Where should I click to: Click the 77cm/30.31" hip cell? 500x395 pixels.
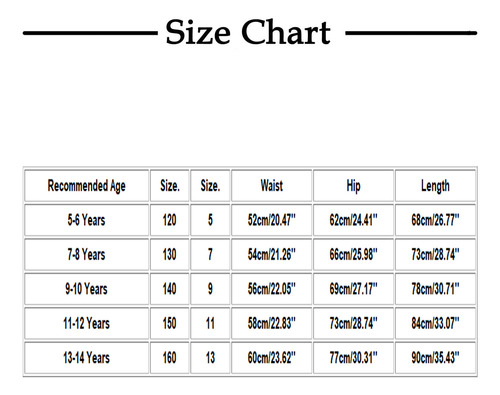353,358
